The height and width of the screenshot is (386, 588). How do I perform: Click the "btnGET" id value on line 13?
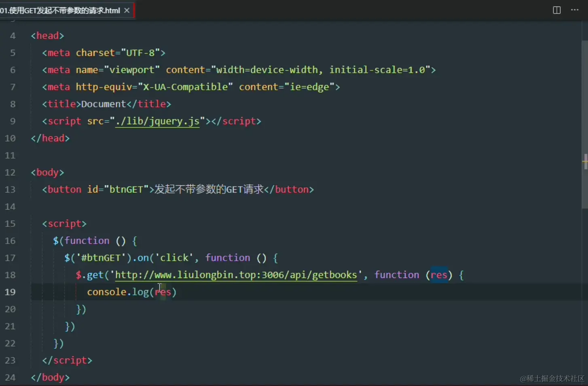(127, 189)
